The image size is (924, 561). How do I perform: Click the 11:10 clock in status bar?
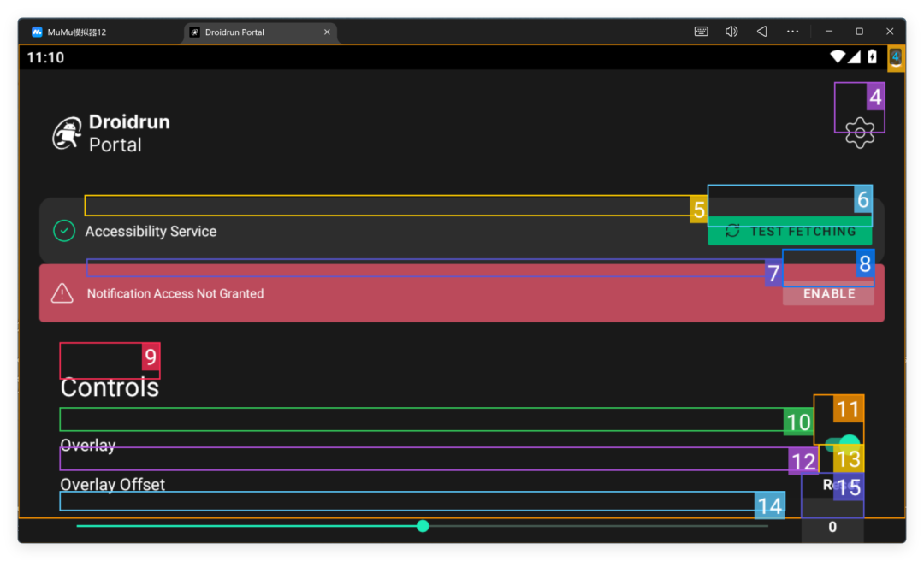45,57
